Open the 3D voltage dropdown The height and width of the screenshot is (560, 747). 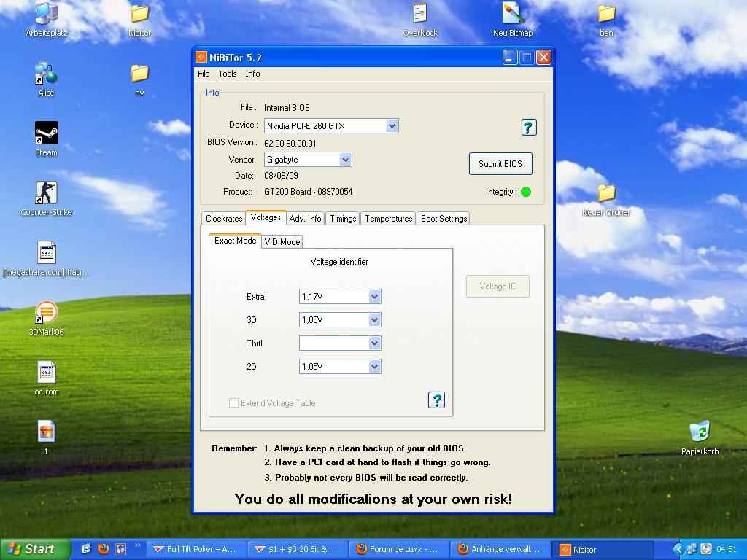374,319
